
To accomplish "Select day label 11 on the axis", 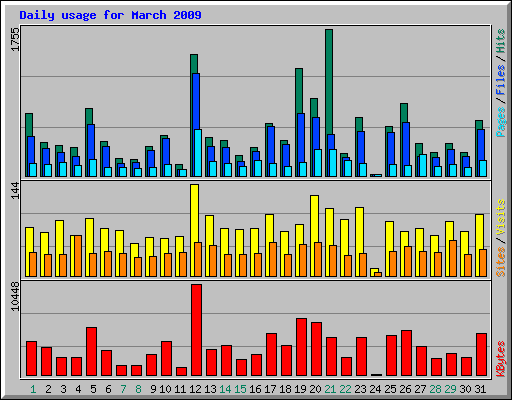I will tap(180, 389).
